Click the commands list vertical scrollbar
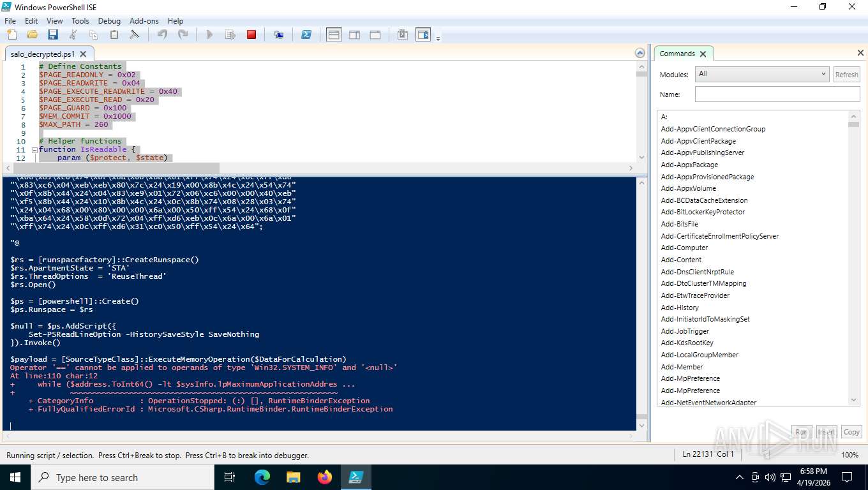The image size is (868, 490). click(854, 258)
